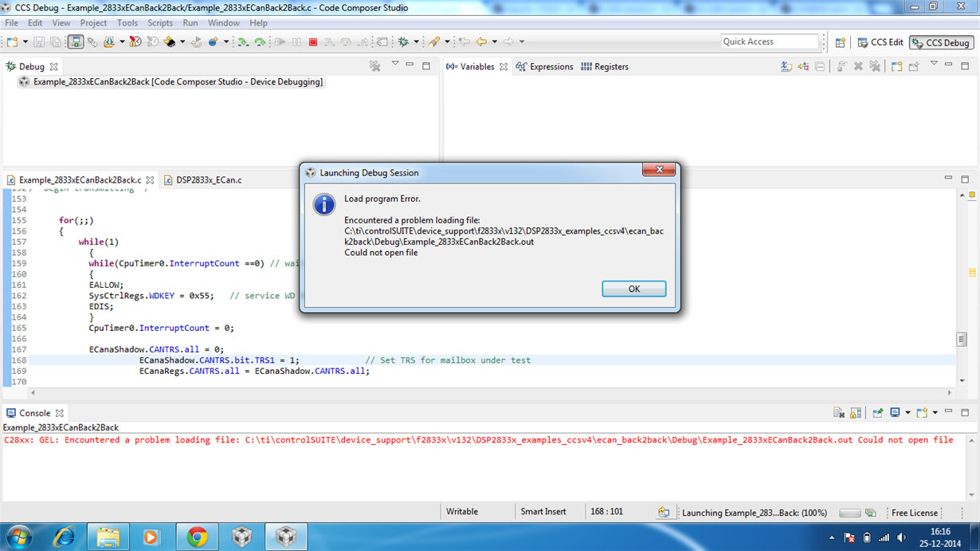Viewport: 980px width, 551px height.
Task: Click the Suspend pause icon
Action: click(x=296, y=41)
